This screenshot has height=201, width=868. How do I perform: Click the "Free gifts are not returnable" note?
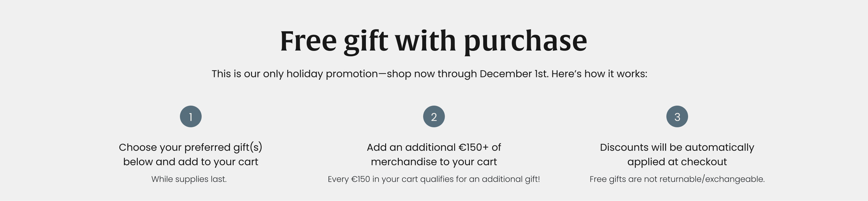click(677, 179)
